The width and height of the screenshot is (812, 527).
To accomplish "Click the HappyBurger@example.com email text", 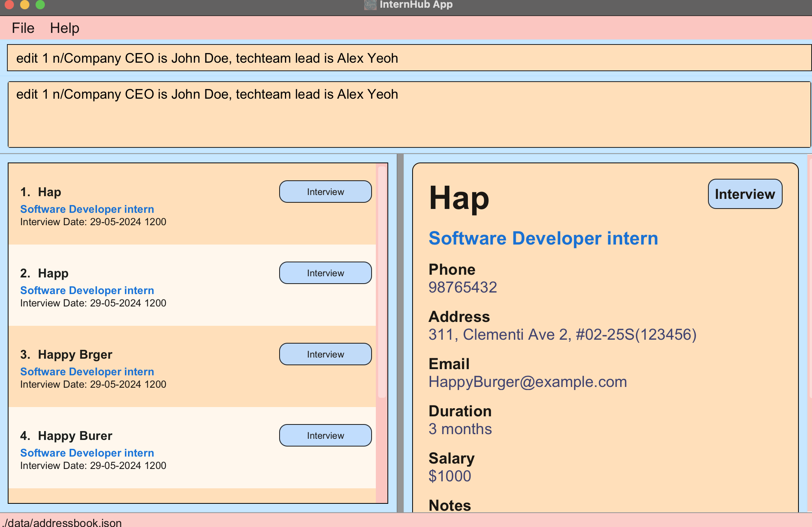I will click(x=527, y=382).
